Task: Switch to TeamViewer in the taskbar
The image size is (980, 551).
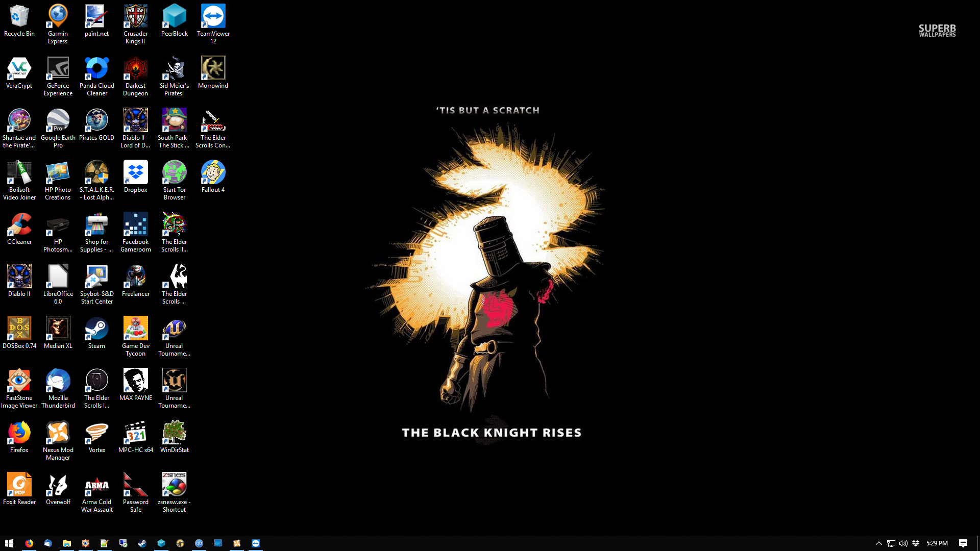Action: click(x=256, y=543)
